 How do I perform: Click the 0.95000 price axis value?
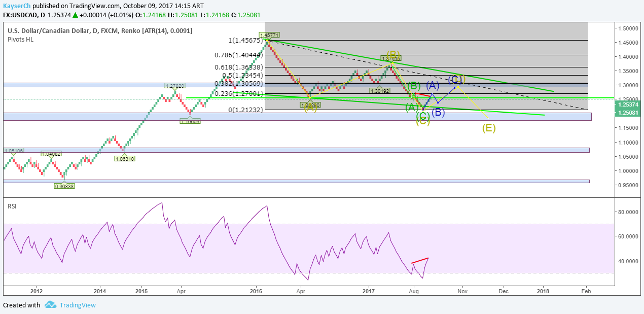[628, 186]
